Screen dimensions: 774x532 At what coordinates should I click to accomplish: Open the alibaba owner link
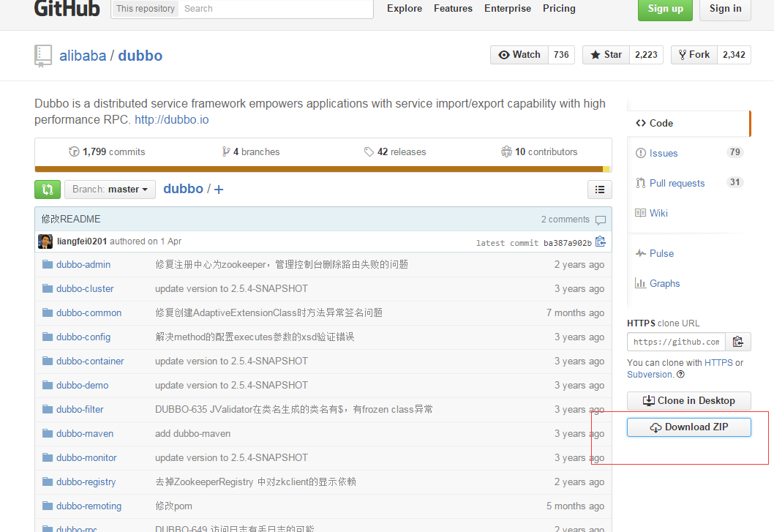[x=83, y=56]
